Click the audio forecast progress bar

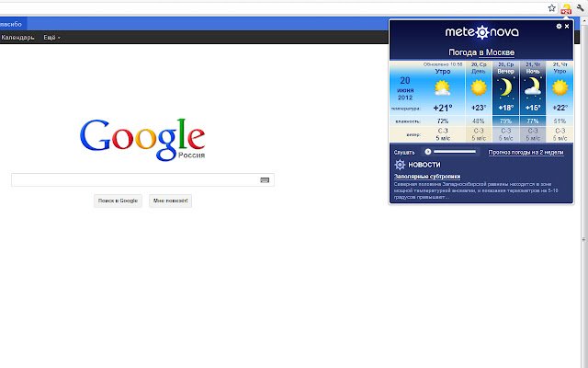pos(455,152)
